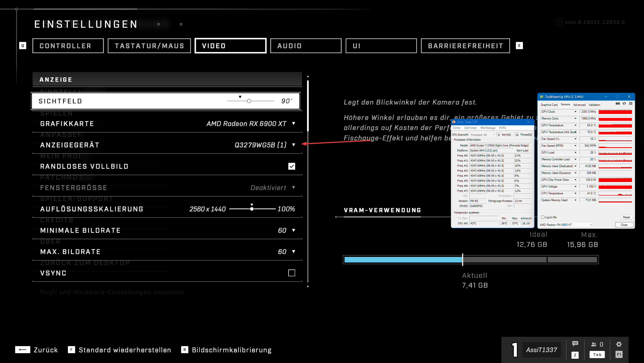
Task: Open the Advanced tab in GPU-Z
Action: pos(579,105)
